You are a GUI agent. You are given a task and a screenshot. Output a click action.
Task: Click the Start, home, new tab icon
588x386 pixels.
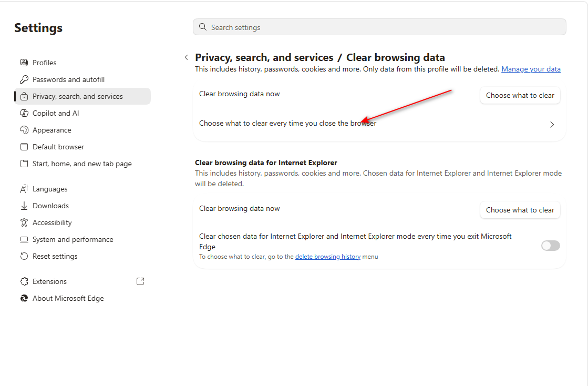tap(24, 164)
